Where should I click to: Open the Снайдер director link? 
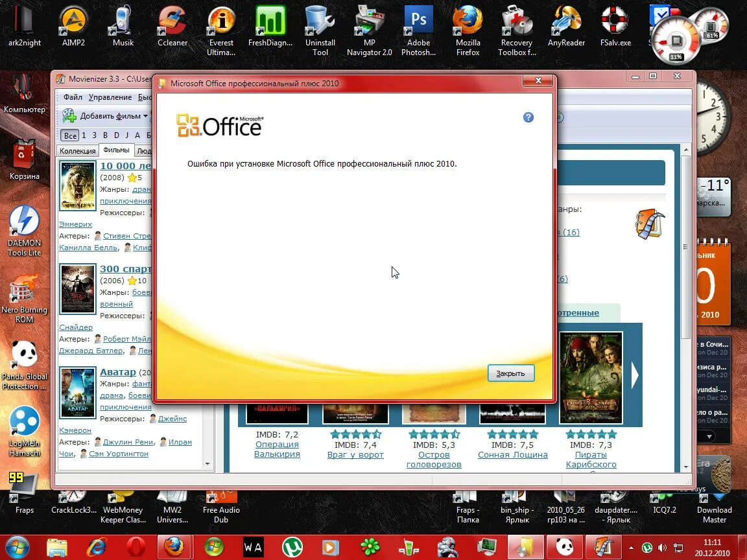pyautogui.click(x=76, y=327)
